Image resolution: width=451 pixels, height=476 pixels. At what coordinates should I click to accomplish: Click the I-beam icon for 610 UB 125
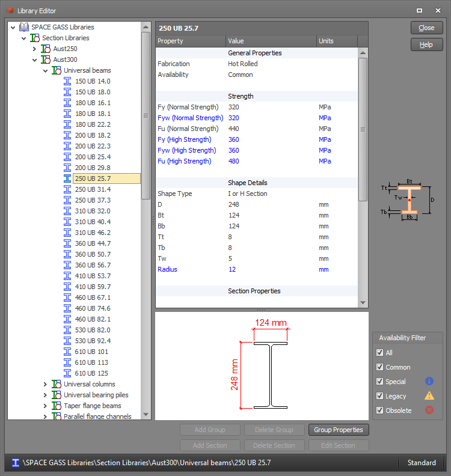tap(67, 373)
